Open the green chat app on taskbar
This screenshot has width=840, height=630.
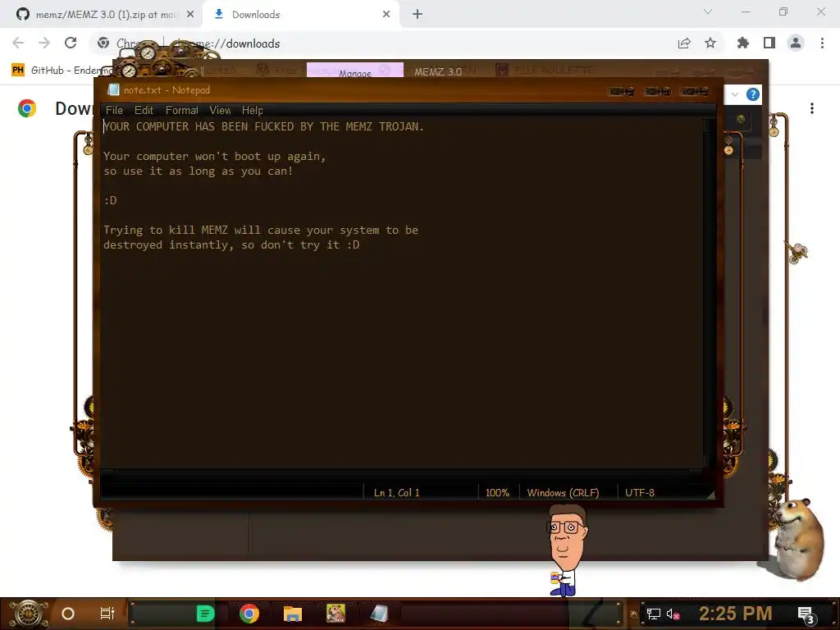(x=205, y=614)
